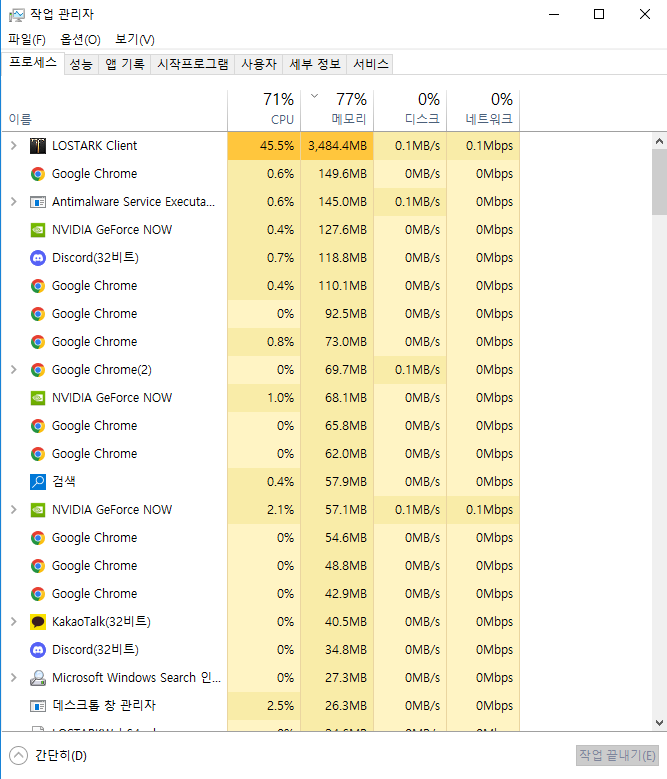
Task: Switch to the 성능 tab
Action: 81,64
